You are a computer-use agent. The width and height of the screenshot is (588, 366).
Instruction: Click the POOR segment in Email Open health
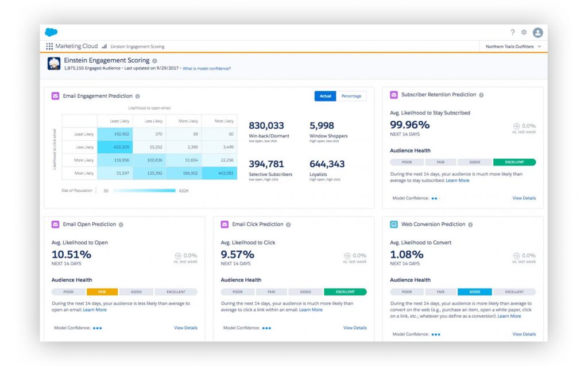[68, 292]
